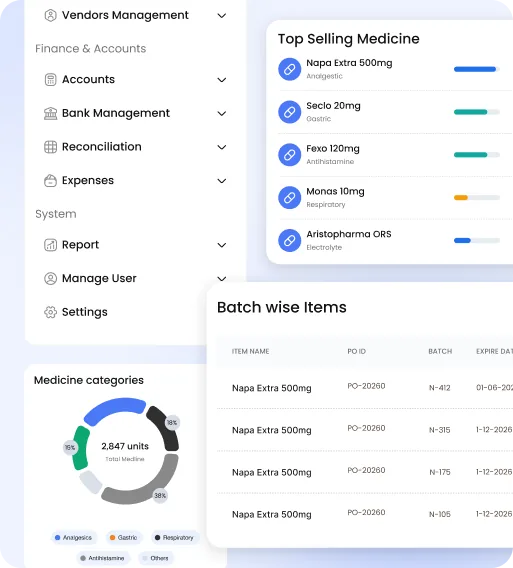Open the Bank Management menu item
The image size is (513, 568).
tap(135, 113)
